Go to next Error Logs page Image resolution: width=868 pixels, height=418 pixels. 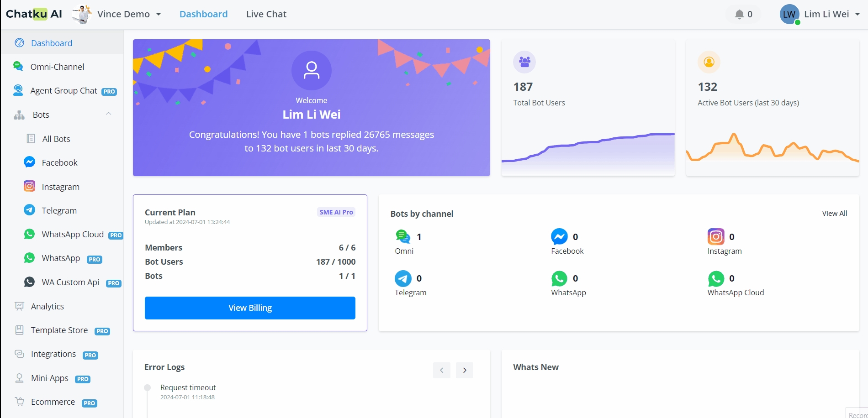pyautogui.click(x=464, y=370)
